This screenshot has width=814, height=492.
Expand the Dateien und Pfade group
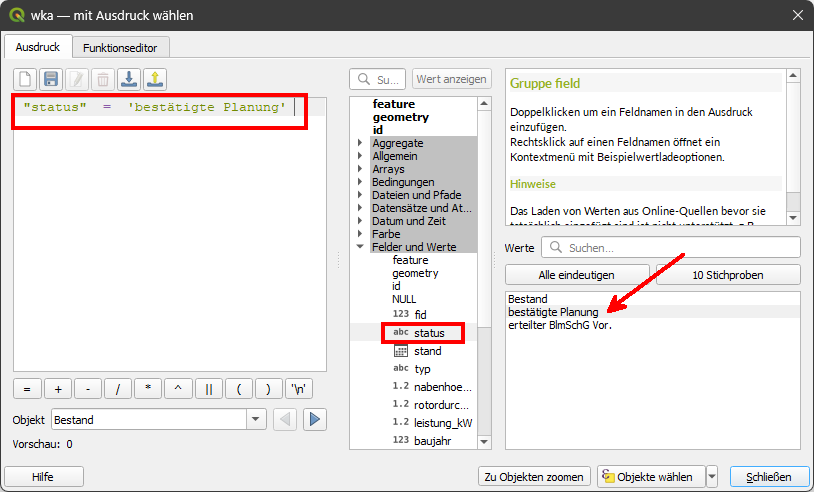(x=360, y=195)
